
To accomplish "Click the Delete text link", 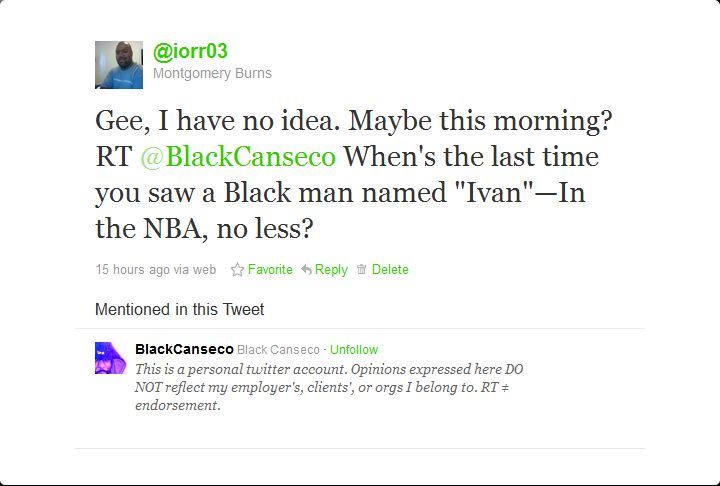I will [x=390, y=270].
